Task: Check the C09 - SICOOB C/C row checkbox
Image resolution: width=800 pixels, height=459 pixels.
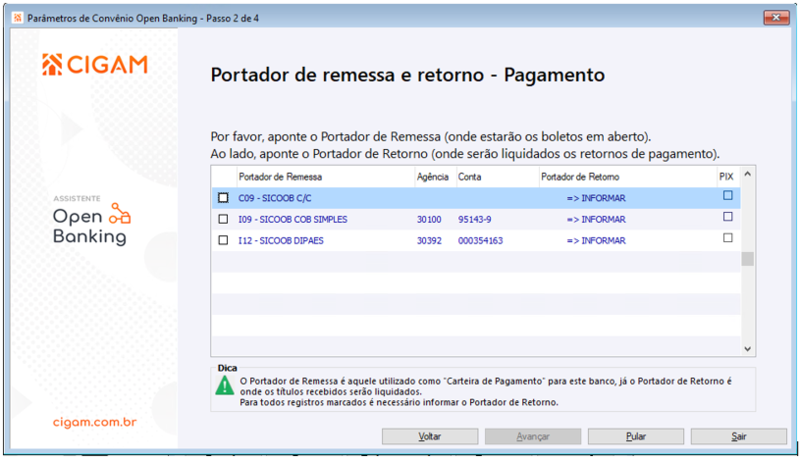Action: [x=223, y=198]
